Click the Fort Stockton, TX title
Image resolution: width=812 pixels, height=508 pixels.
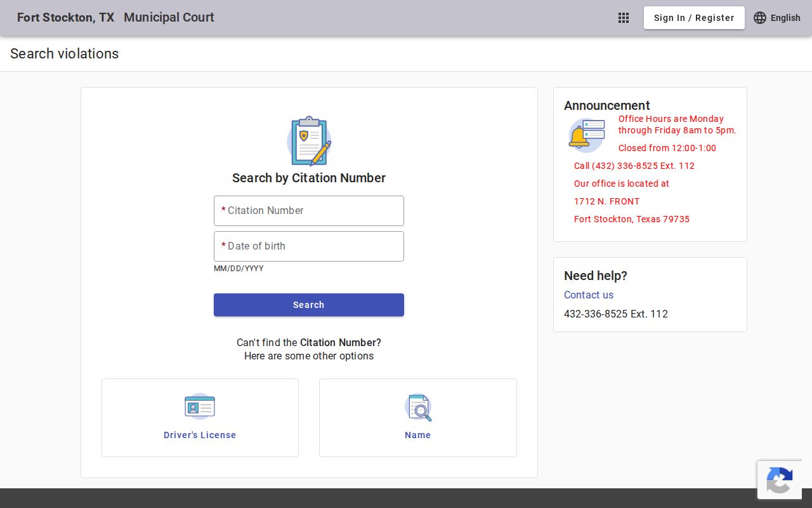(65, 17)
